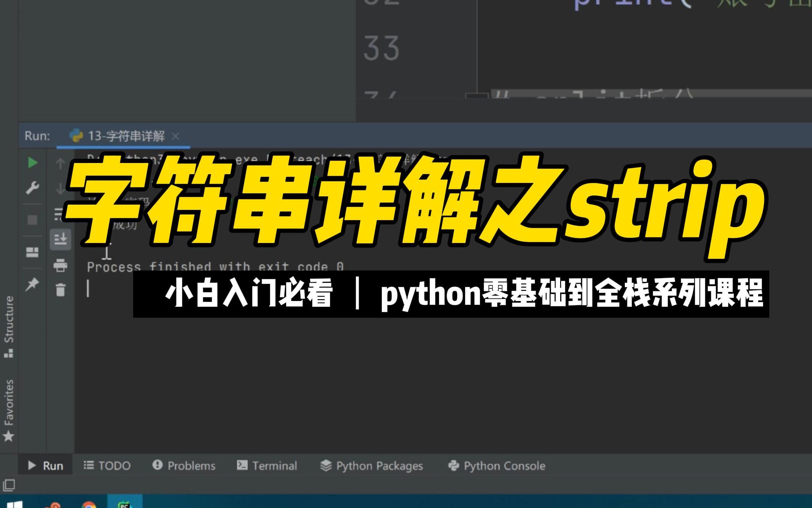This screenshot has height=508, width=812.
Task: Rerun the script with green play icon
Action: point(33,163)
